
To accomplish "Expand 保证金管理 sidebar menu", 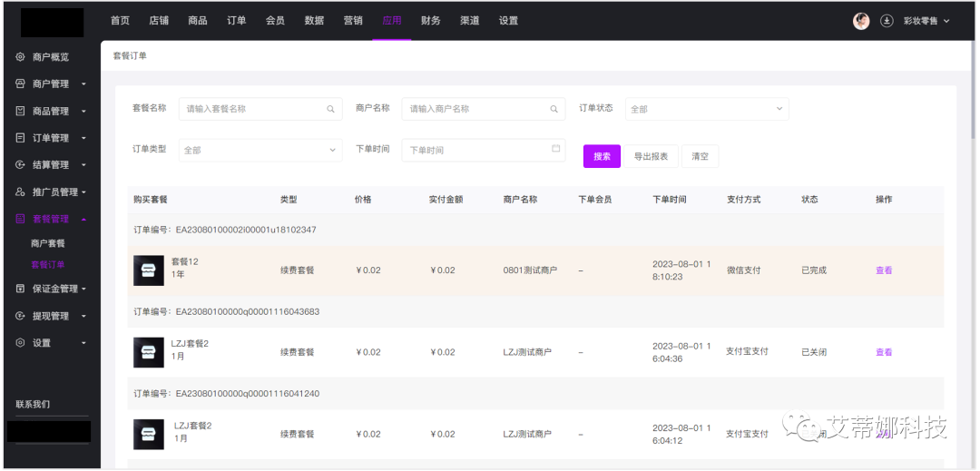I will [83, 289].
